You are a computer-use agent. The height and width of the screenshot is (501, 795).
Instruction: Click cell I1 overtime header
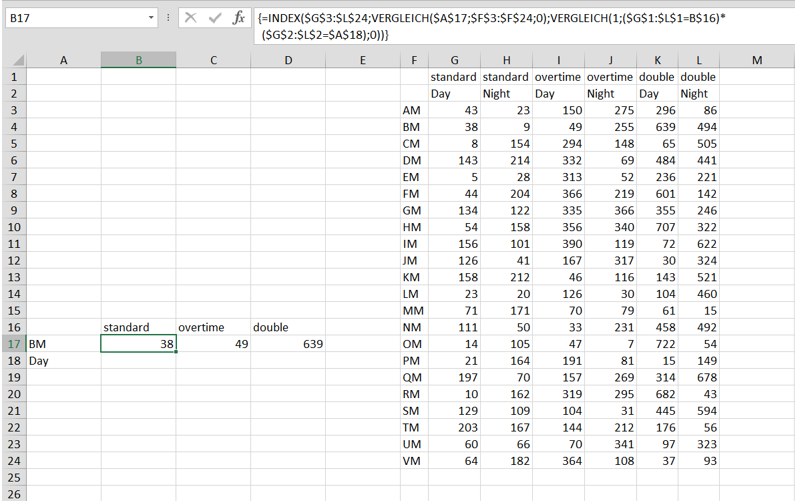(558, 77)
